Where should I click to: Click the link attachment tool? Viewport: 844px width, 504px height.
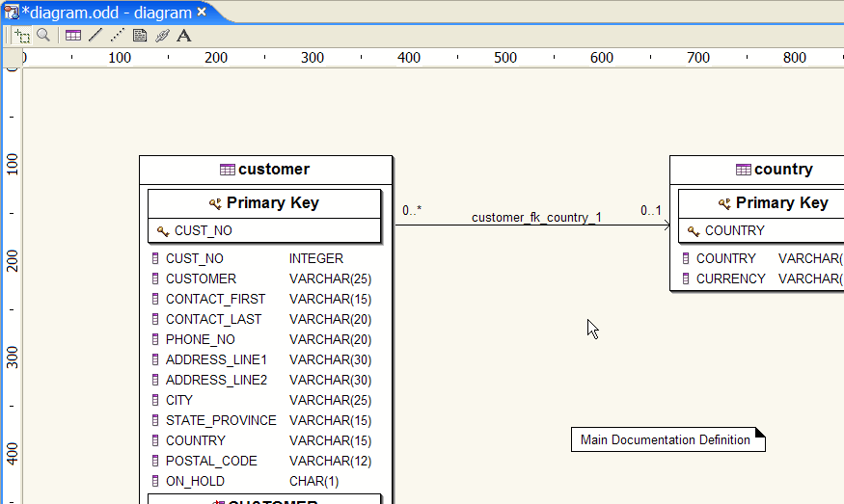point(162,36)
